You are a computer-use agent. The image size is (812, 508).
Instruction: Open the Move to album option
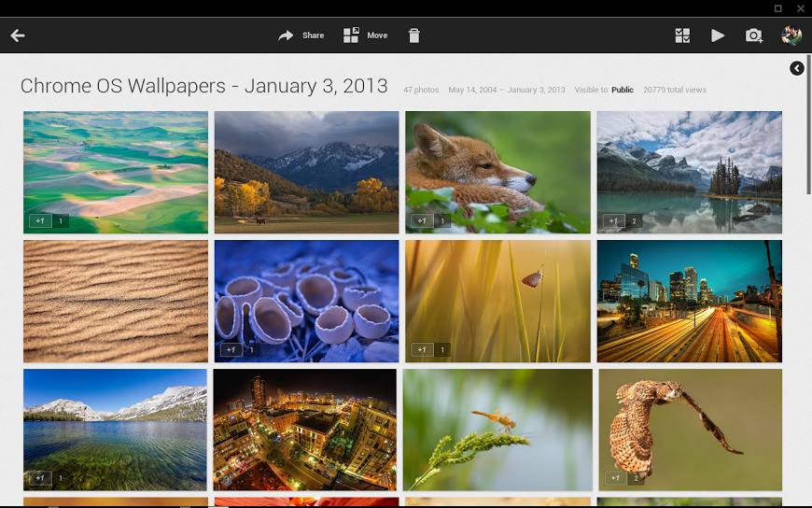tap(365, 35)
